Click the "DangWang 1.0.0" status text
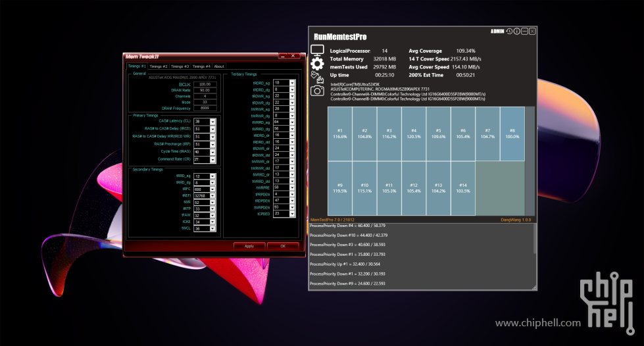This screenshot has height=346, width=644. [516, 220]
